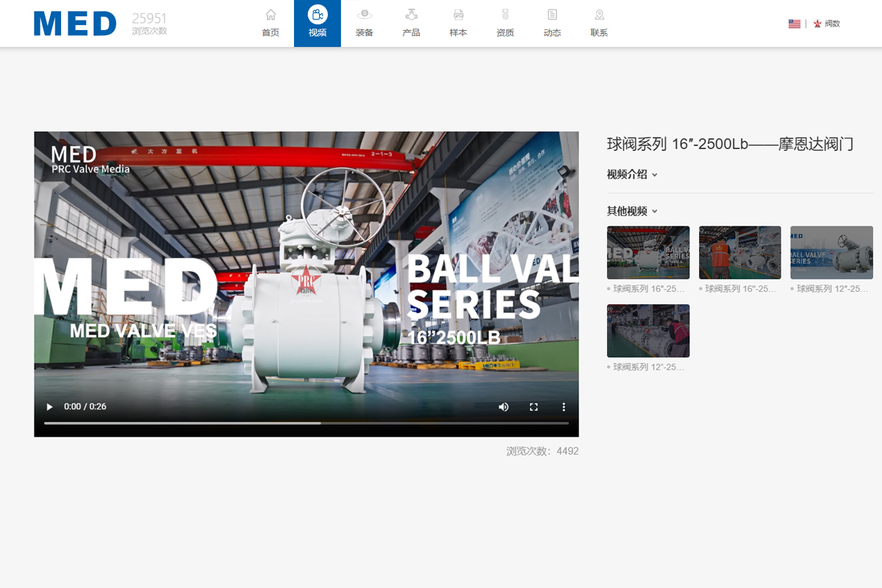Play the ball valve video
Image resolution: width=882 pixels, height=588 pixels.
(50, 406)
